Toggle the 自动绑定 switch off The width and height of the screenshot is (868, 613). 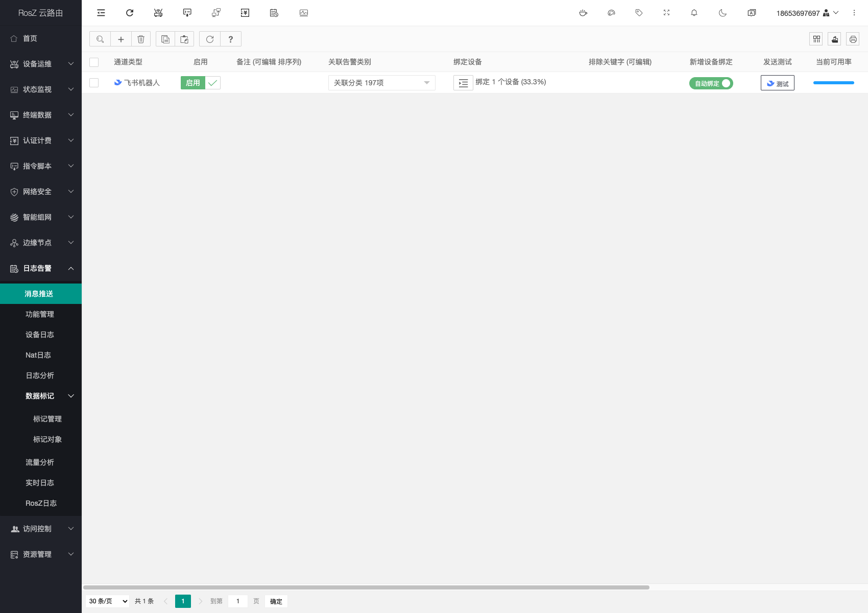pyautogui.click(x=711, y=83)
